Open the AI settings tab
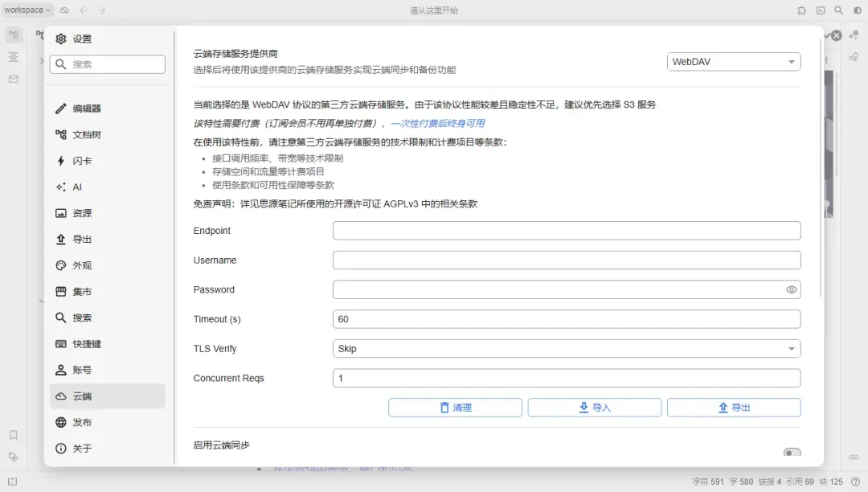868x492 pixels. [x=108, y=187]
